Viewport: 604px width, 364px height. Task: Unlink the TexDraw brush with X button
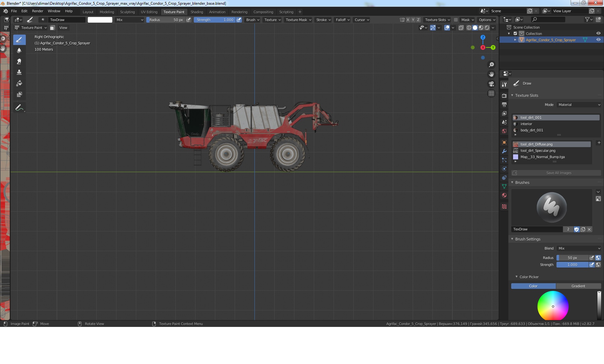[x=589, y=229]
